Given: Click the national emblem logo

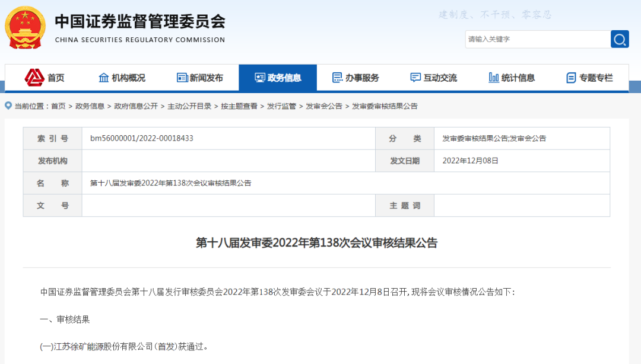Looking at the screenshot, I should [x=26, y=27].
